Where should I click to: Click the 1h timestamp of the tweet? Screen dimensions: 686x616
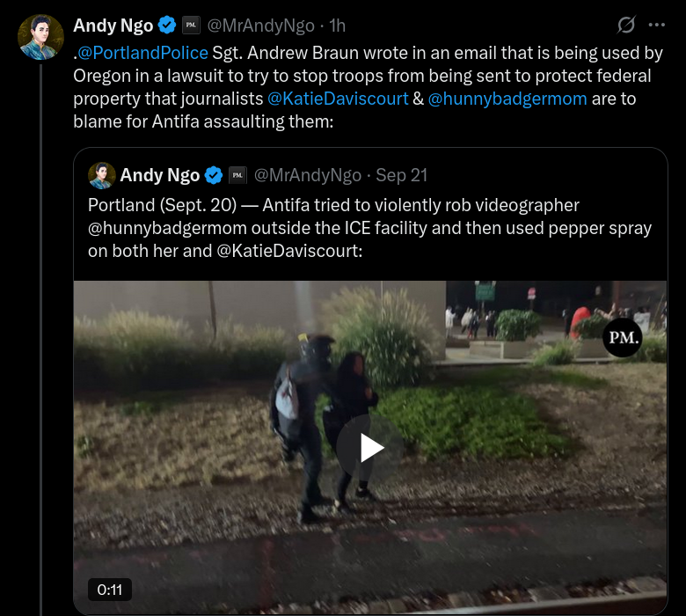pos(338,26)
